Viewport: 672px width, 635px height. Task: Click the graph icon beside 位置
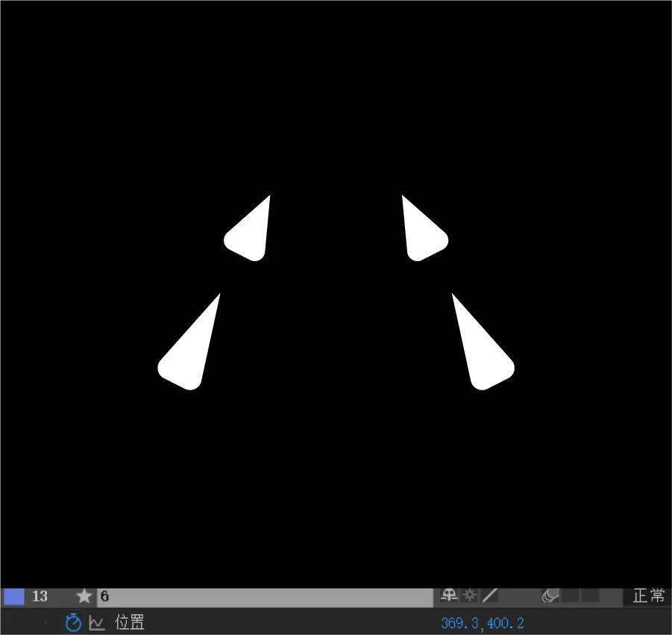click(x=97, y=622)
